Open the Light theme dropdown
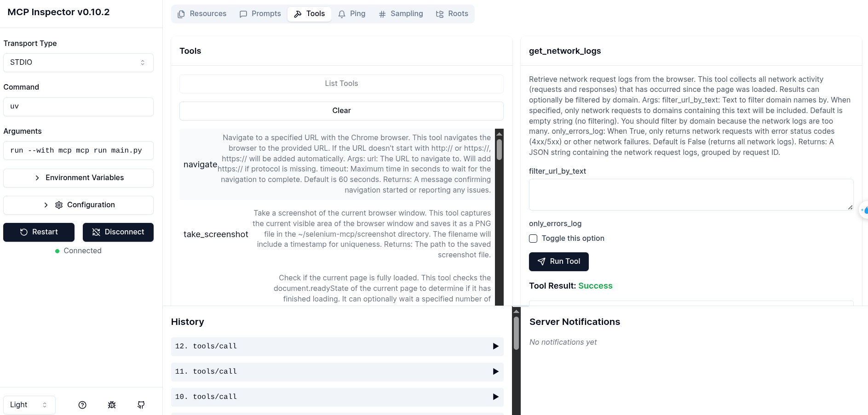This screenshot has width=868, height=415. coord(29,405)
